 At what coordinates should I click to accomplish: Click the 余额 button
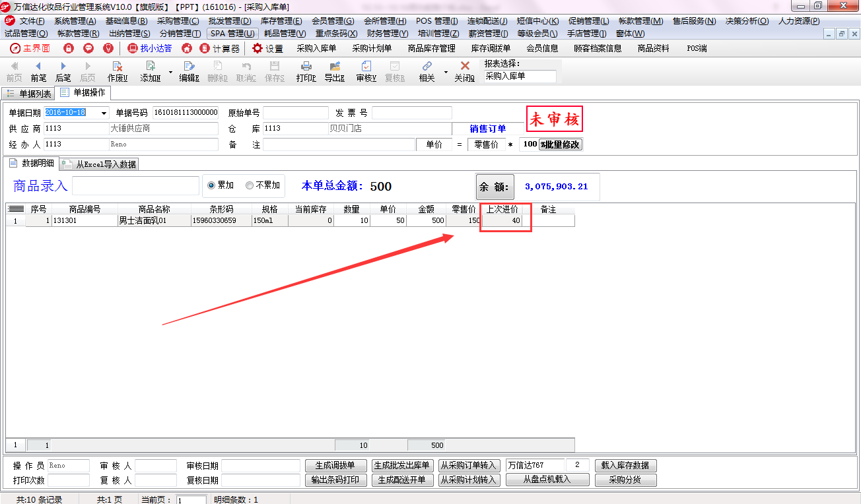(x=495, y=187)
